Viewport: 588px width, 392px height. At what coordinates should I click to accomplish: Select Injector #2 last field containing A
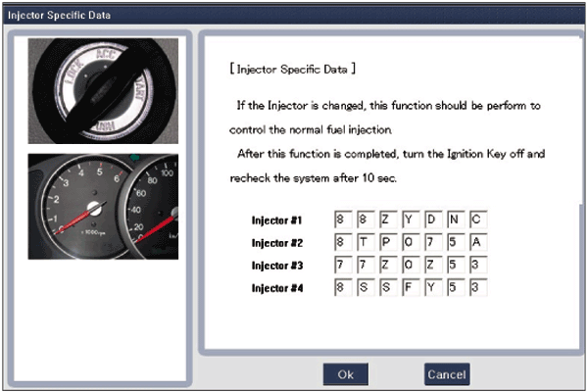tap(478, 242)
